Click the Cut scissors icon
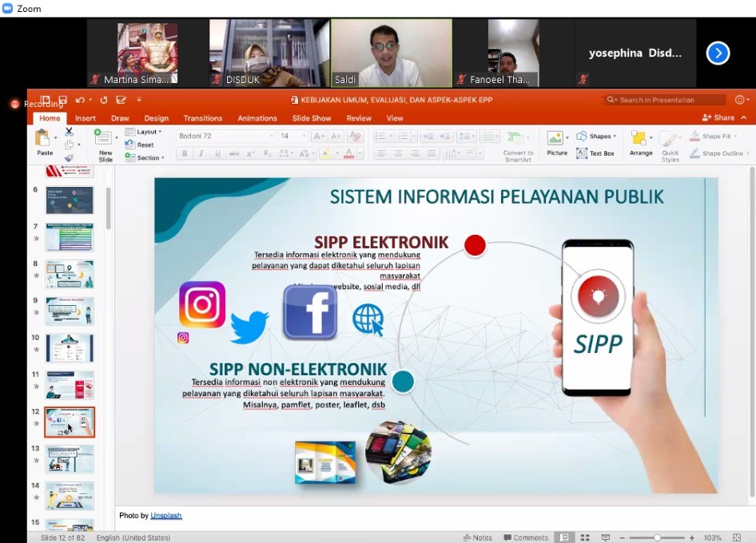The image size is (756, 543). click(x=70, y=132)
